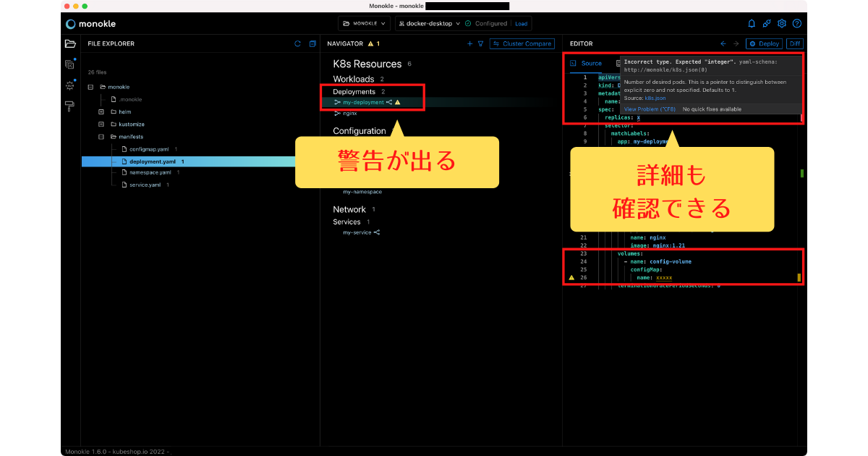Image resolution: width=868 pixels, height=456 pixels.
Task: Click View Problem link in tooltip
Action: (650, 109)
